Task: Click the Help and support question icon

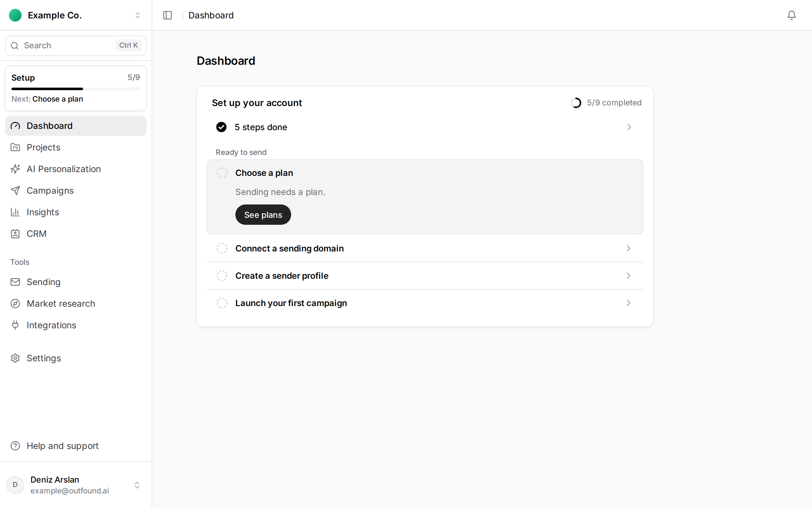Action: pyautogui.click(x=15, y=445)
